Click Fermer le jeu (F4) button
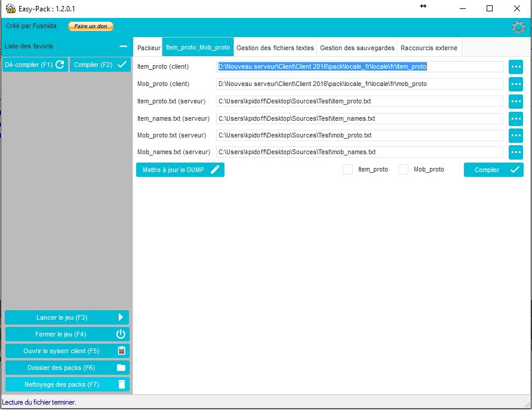The width and height of the screenshot is (532, 410). click(67, 334)
